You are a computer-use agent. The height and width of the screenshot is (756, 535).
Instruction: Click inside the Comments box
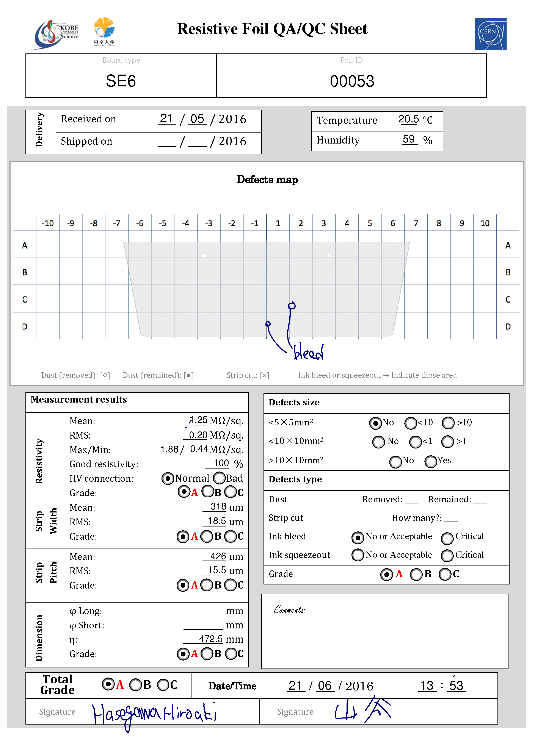[x=384, y=631]
